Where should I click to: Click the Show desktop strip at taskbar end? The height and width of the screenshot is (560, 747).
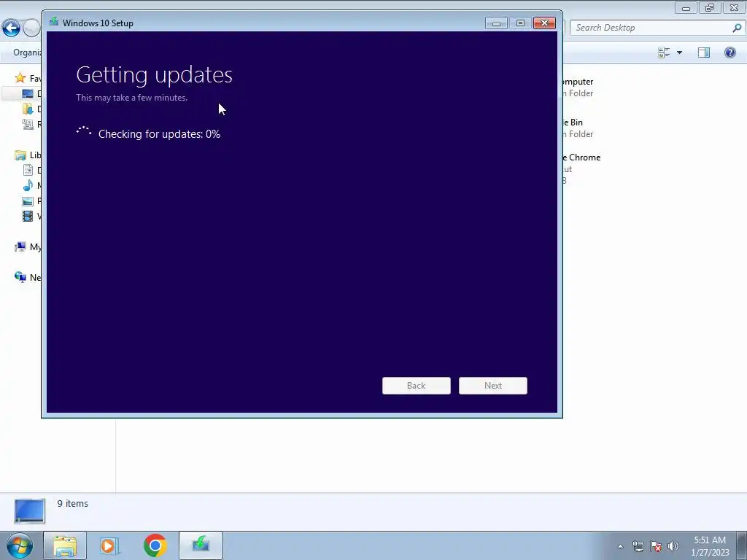pyautogui.click(x=742, y=545)
